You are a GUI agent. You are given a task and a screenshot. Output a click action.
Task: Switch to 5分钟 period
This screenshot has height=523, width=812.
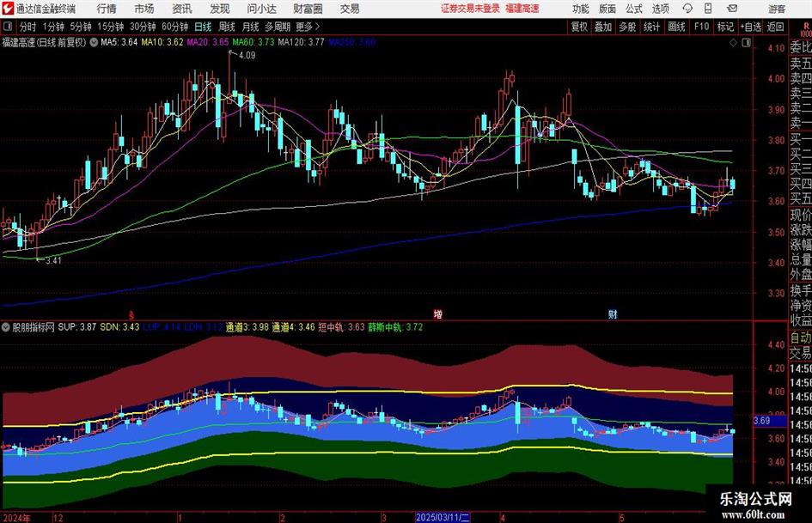pyautogui.click(x=80, y=27)
